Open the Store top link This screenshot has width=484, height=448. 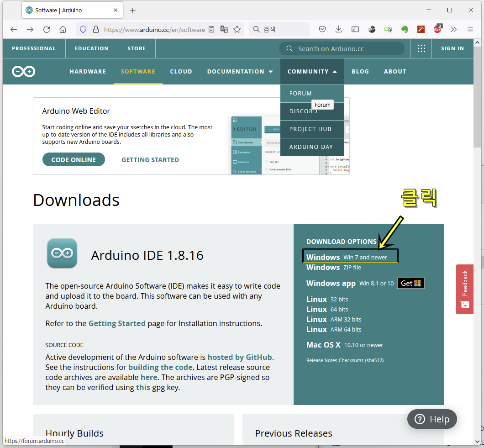coord(137,48)
